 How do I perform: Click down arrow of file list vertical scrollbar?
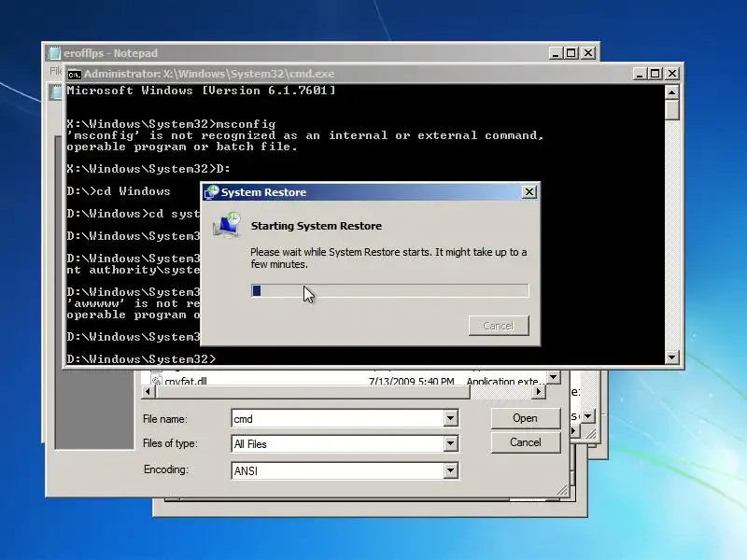pos(553,378)
